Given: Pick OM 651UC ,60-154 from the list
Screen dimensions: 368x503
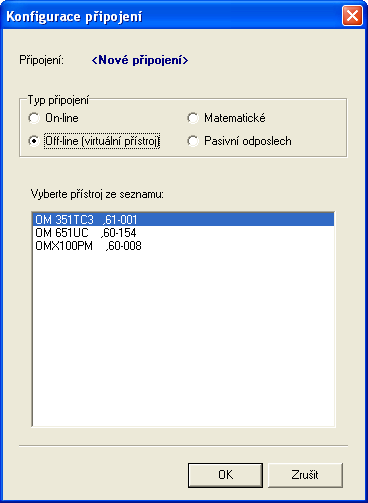Looking at the screenshot, I should [x=184, y=233].
